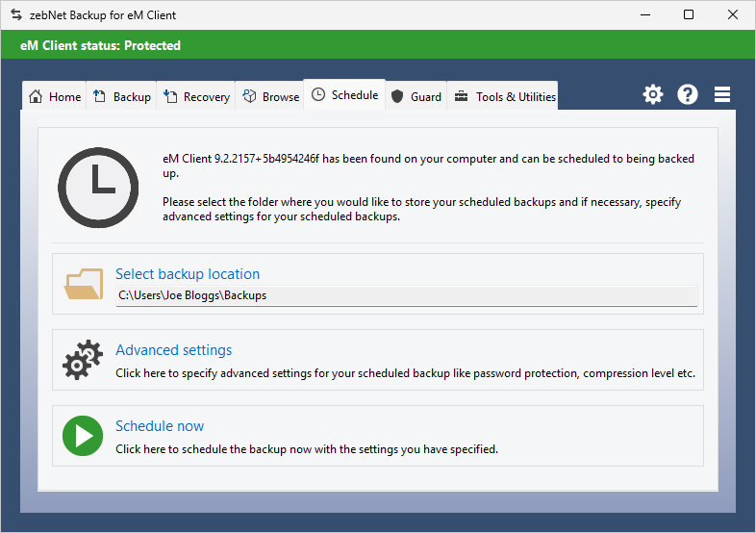
Task: Switch to the Home tab
Action: (x=55, y=96)
